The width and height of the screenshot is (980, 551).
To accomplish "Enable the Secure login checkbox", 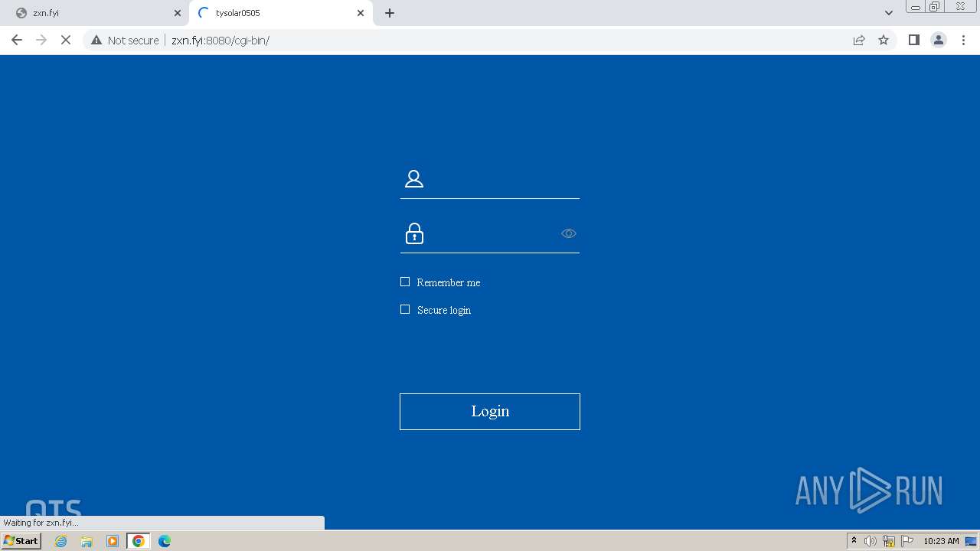I will 405,309.
